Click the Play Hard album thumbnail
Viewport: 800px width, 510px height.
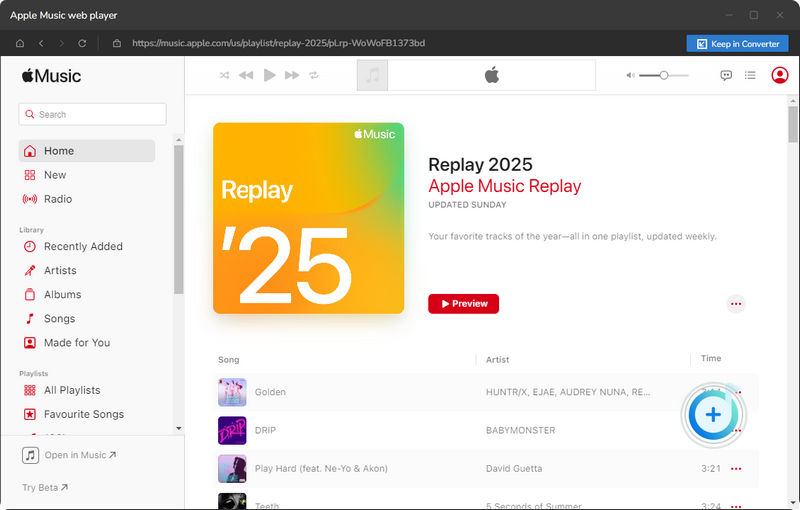tap(232, 469)
